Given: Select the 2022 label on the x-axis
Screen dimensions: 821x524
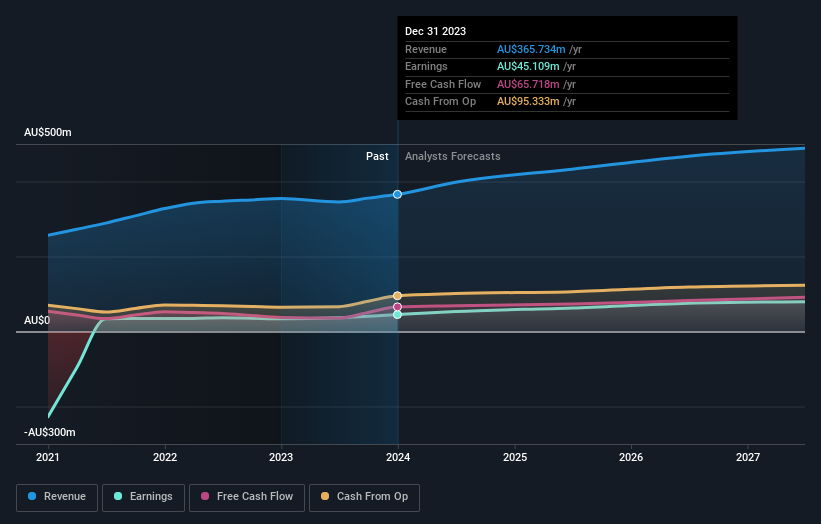Looking at the screenshot, I should pyautogui.click(x=165, y=457).
